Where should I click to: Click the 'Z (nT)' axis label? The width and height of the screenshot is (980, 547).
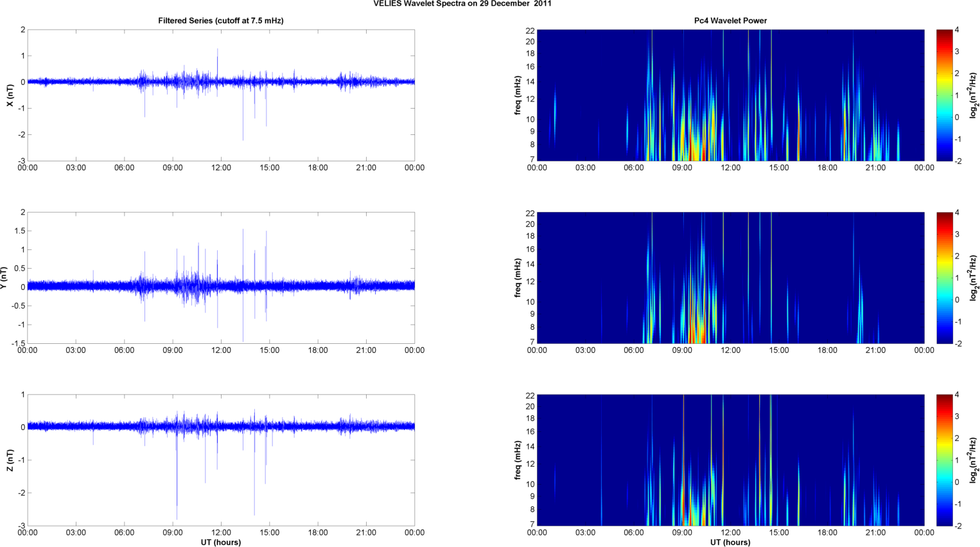tap(10, 460)
